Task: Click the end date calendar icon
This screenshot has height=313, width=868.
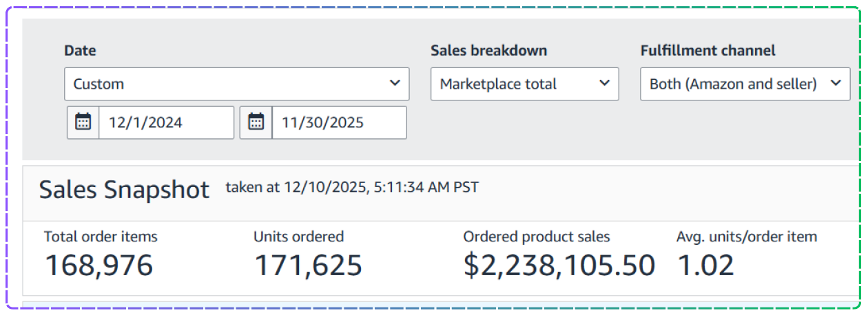Action: (256, 122)
